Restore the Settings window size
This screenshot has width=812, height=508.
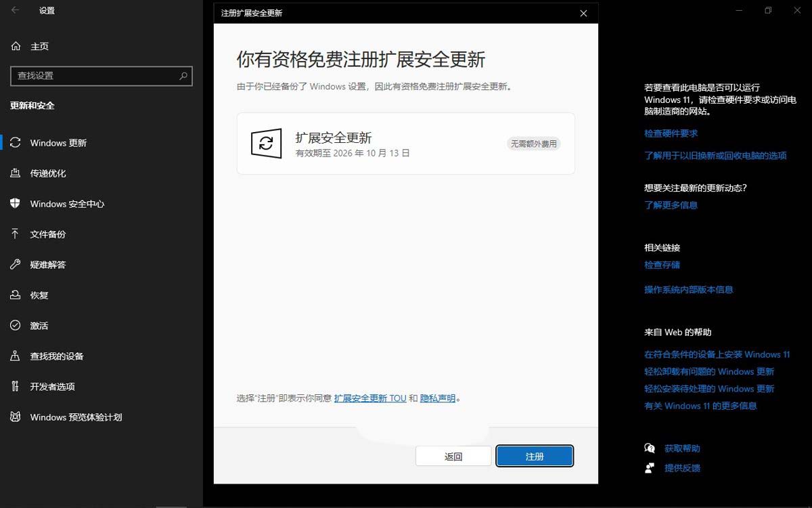768,10
